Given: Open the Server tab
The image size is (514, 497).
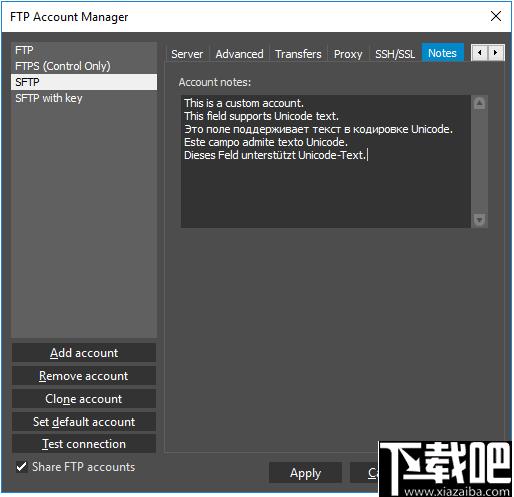Looking at the screenshot, I should [187, 54].
